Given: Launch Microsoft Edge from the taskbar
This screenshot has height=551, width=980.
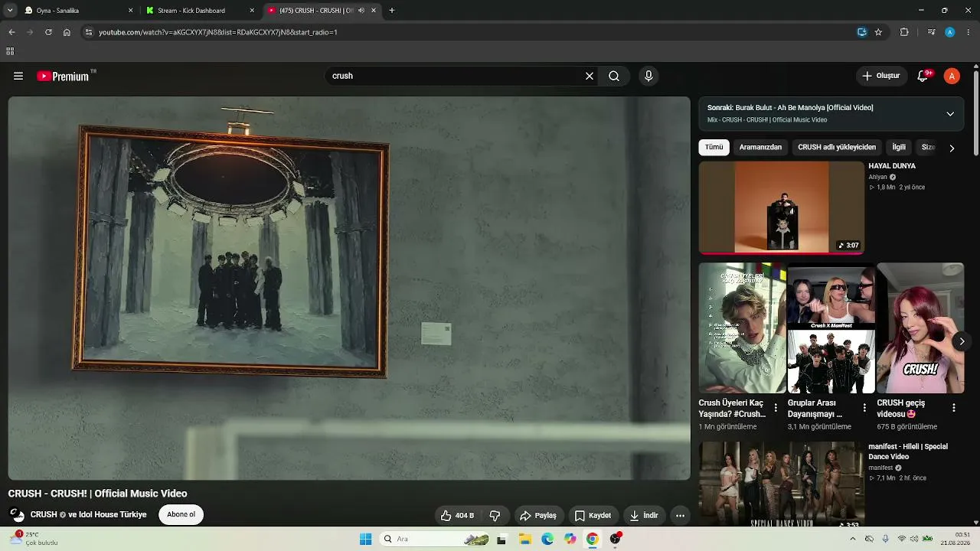Looking at the screenshot, I should (547, 539).
